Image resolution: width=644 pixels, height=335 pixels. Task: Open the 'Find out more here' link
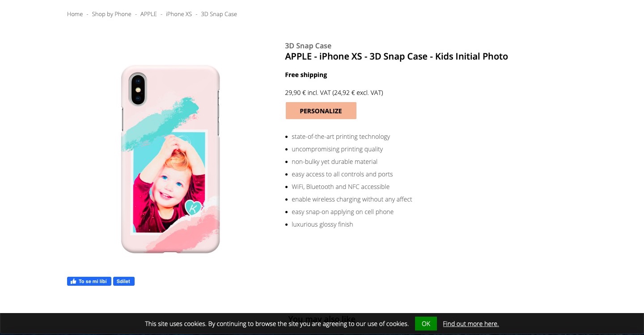pos(470,323)
